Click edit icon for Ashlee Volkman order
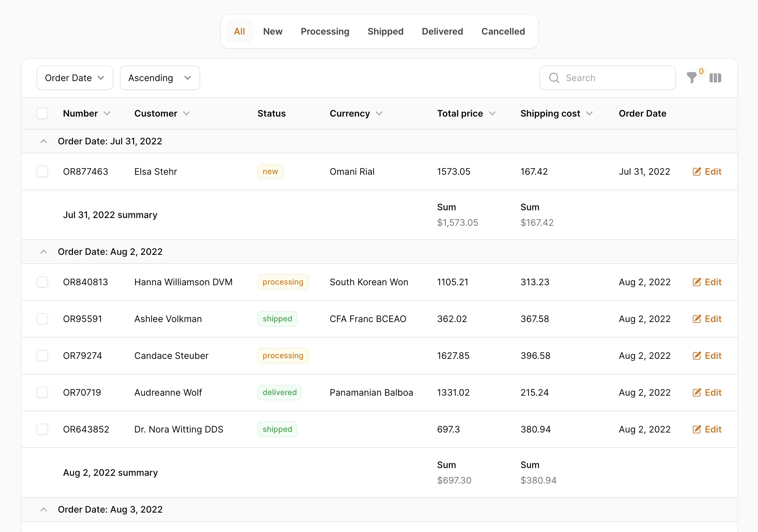The height and width of the screenshot is (532, 758). tap(697, 319)
